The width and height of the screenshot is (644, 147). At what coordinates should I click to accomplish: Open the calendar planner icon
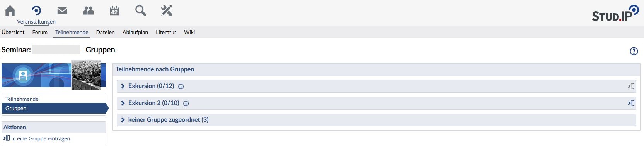114,10
